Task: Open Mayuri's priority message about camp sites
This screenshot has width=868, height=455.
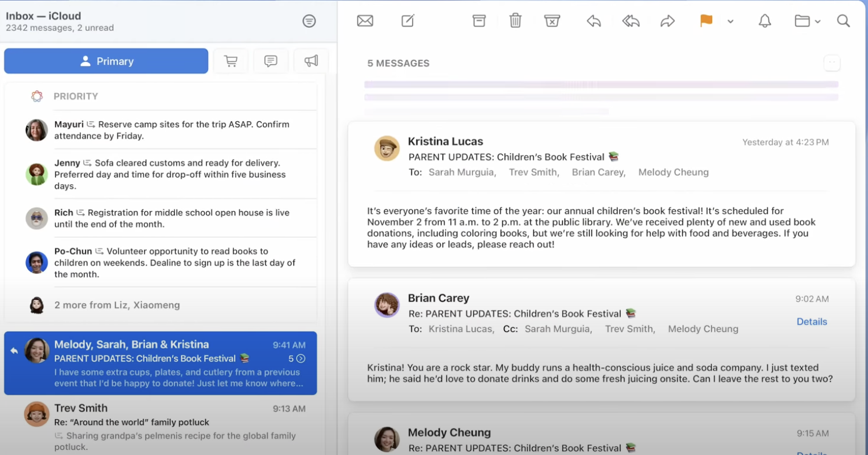Action: point(161,130)
